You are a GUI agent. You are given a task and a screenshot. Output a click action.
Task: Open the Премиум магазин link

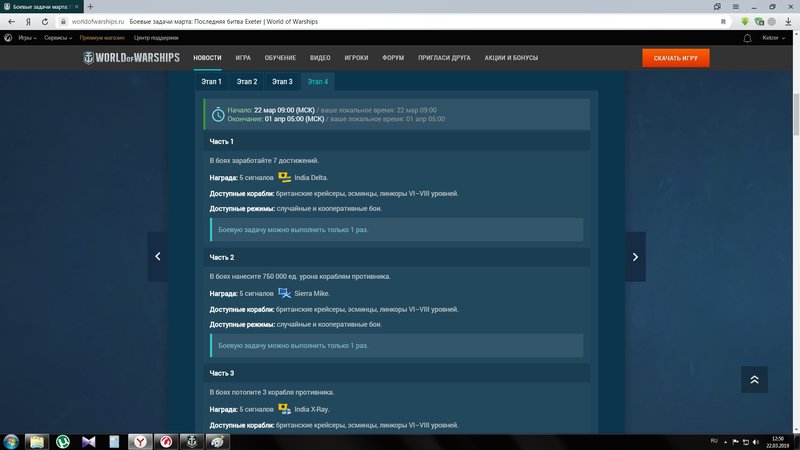(x=103, y=38)
